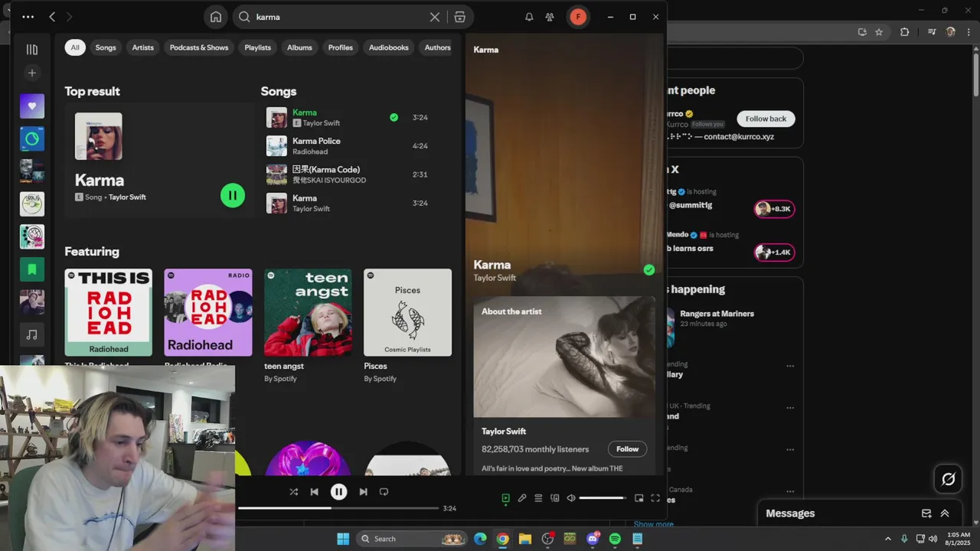Compose new message icon in Messages bar

pos(926,514)
